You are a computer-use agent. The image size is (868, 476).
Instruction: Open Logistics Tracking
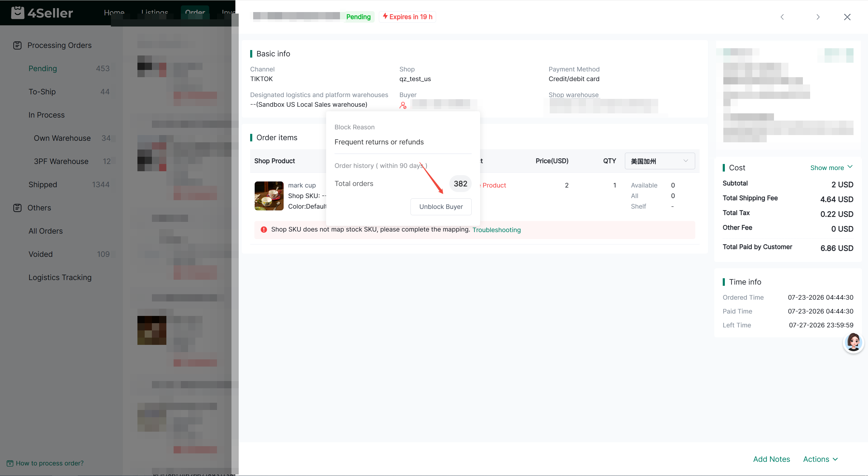60,277
